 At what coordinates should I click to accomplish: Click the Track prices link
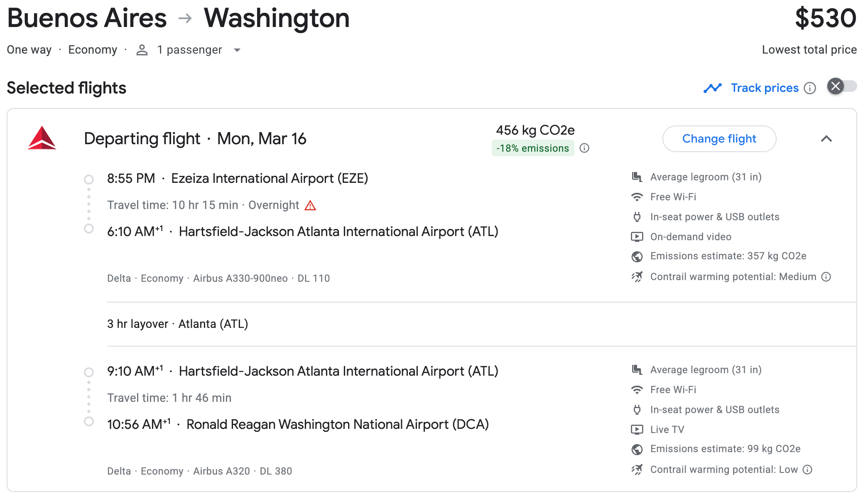point(765,88)
